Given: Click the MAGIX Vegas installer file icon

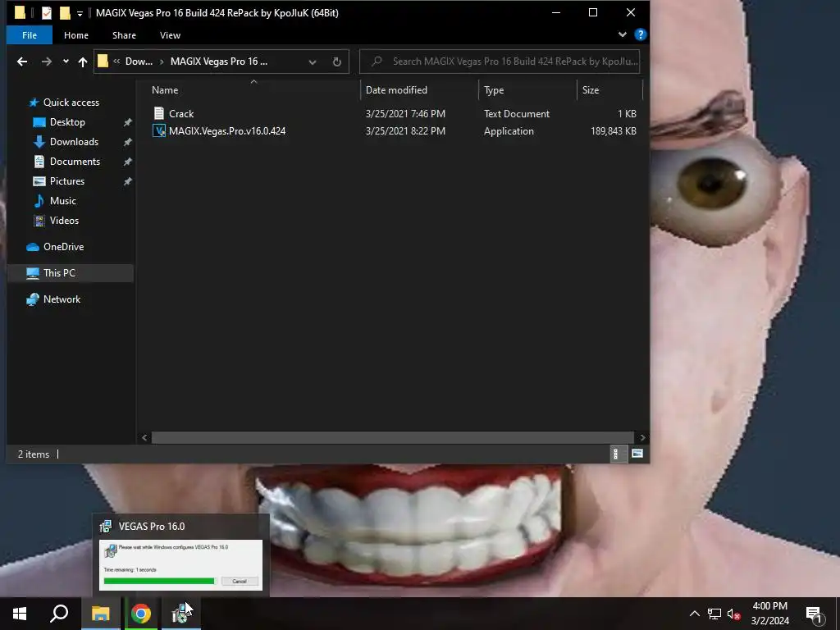Looking at the screenshot, I should point(159,131).
